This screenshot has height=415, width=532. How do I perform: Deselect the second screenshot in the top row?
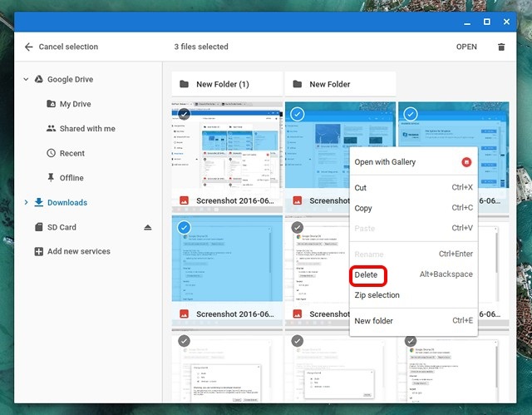point(298,114)
